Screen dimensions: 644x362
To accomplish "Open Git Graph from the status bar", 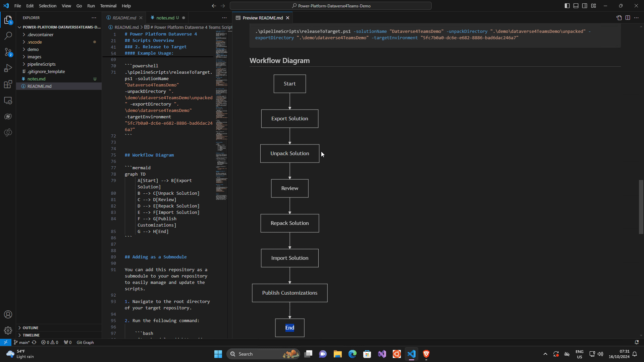I will click(85, 342).
